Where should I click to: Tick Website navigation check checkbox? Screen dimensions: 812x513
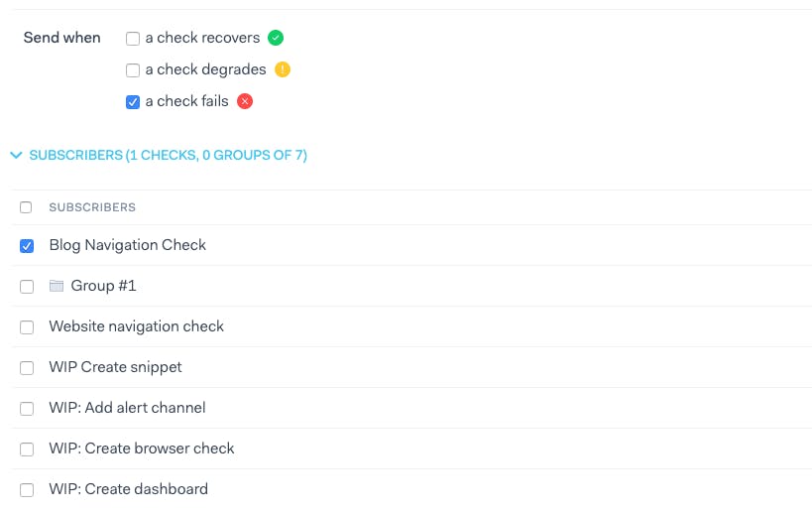(27, 327)
